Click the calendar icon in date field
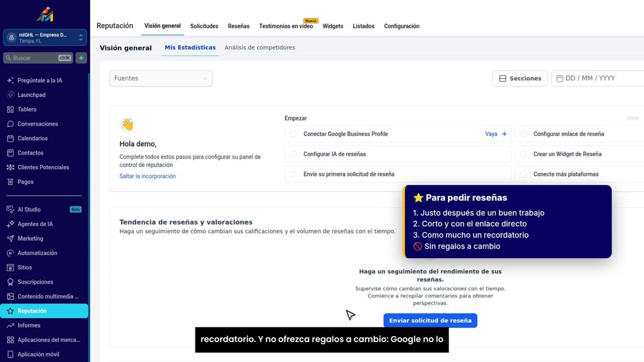This screenshot has height=362, width=644. click(x=559, y=78)
